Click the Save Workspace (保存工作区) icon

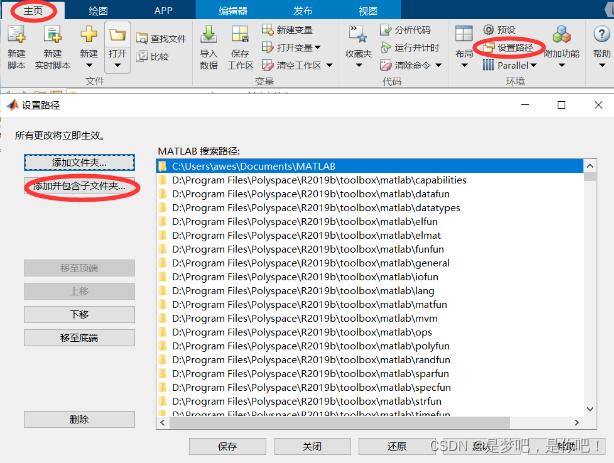pos(240,34)
